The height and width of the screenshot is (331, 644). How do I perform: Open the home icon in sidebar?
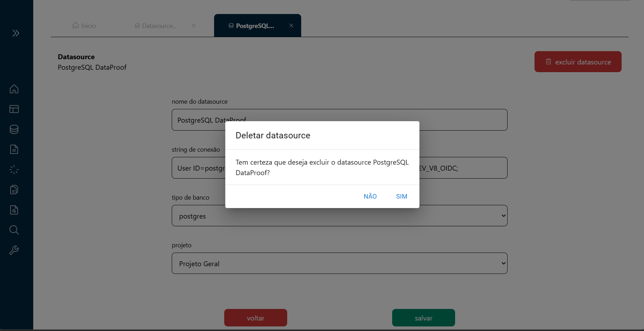coord(14,89)
